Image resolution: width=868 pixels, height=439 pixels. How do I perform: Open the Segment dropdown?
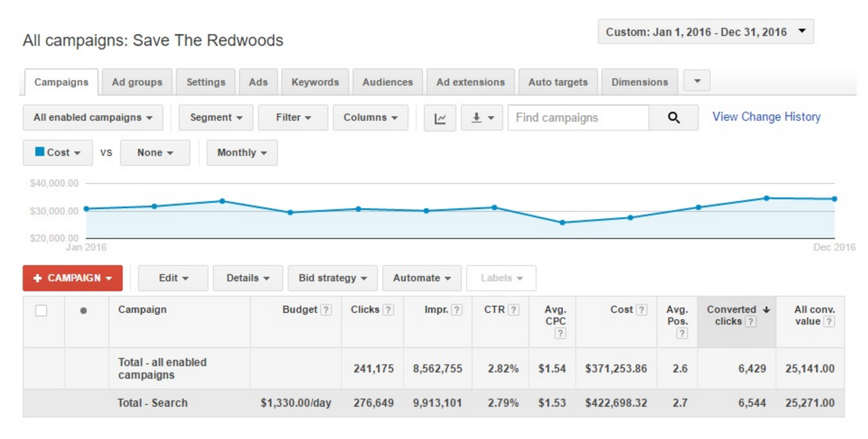pos(216,118)
